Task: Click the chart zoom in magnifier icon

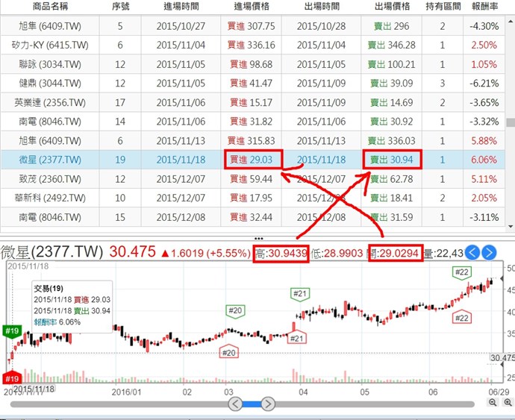Action: click(x=508, y=403)
